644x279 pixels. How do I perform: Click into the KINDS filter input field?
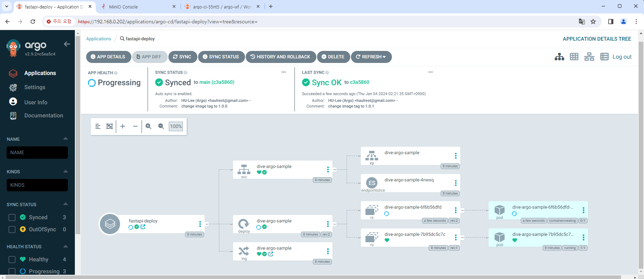[x=37, y=185]
